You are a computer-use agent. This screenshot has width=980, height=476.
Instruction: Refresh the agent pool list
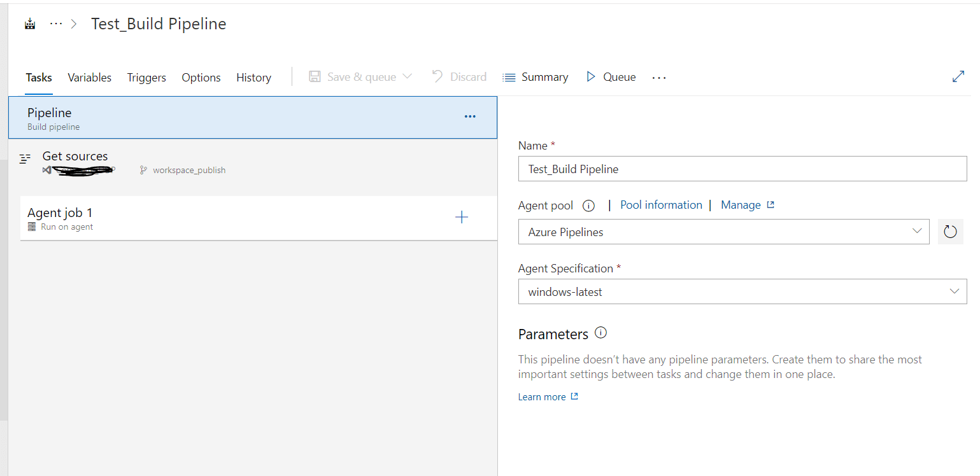[x=950, y=232]
